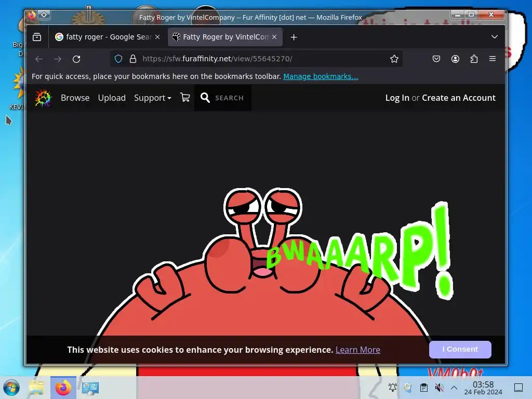Click the pin icon in the window titlebar
532x399 pixels.
[44, 15]
